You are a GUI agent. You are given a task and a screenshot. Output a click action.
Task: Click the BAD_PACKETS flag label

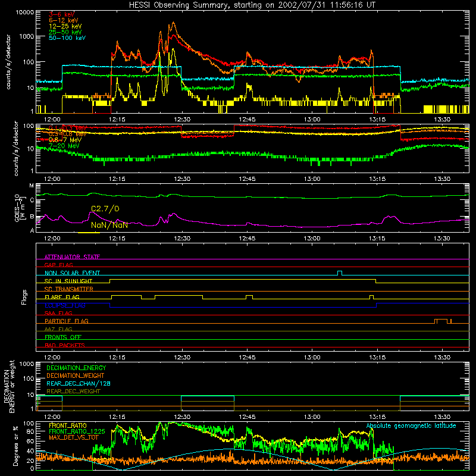pyautogui.click(x=65, y=345)
